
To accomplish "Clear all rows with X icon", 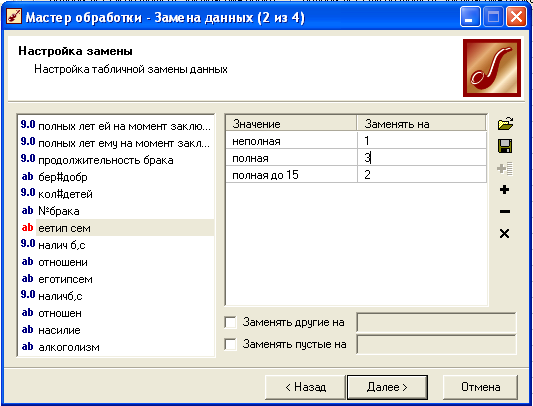I will 505,234.
